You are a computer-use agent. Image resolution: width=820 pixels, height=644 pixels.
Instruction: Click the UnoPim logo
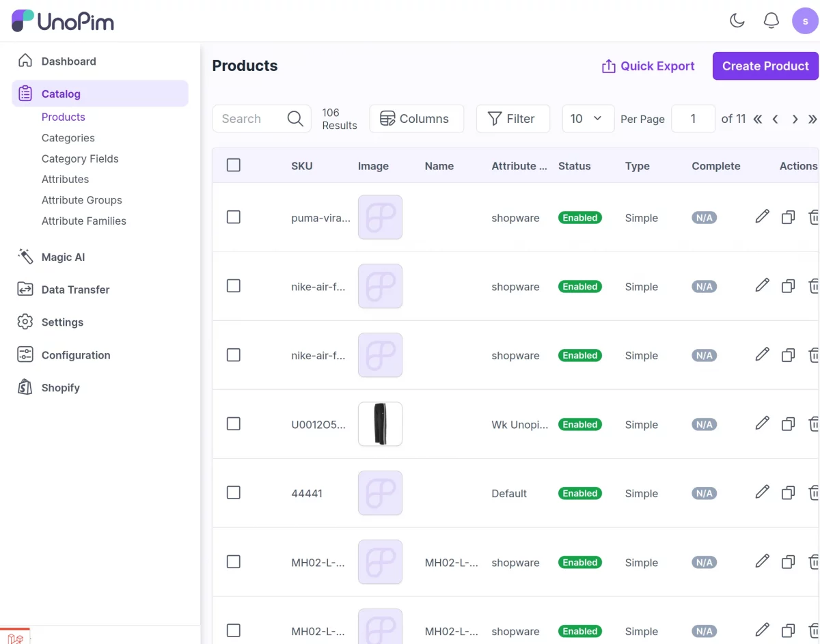point(63,20)
